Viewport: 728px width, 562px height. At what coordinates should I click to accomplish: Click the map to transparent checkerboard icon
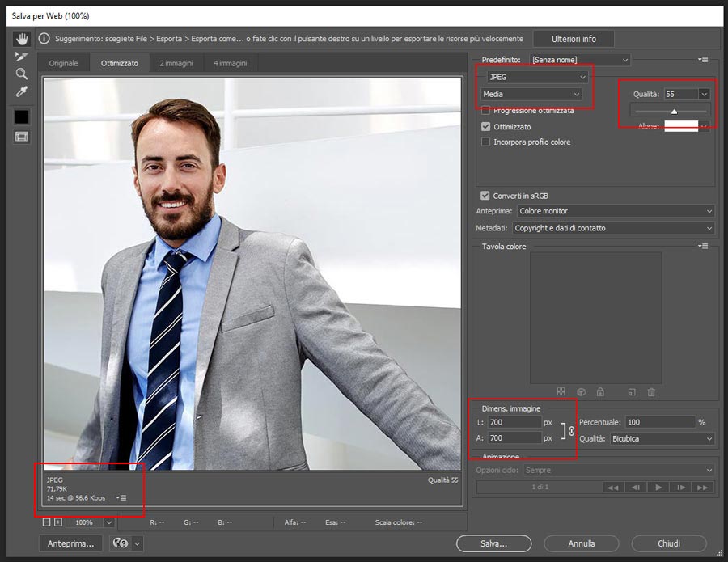click(x=561, y=392)
